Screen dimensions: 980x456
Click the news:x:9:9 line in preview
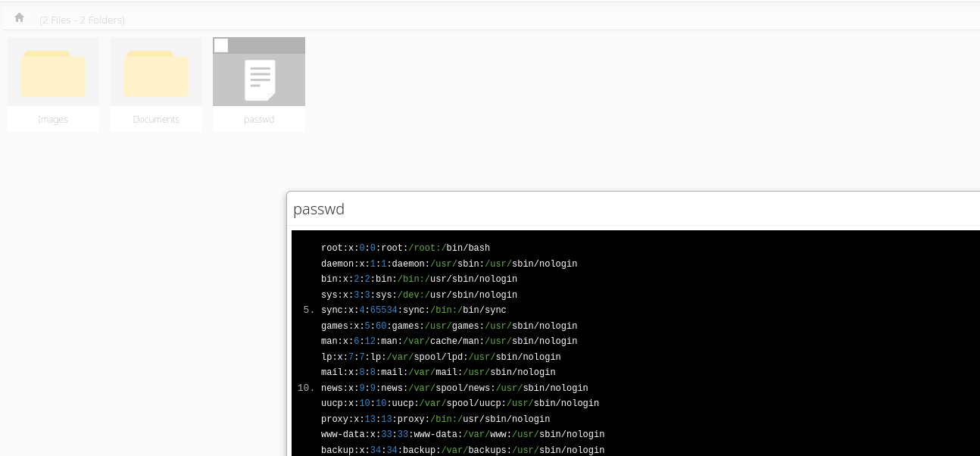[x=454, y=388]
